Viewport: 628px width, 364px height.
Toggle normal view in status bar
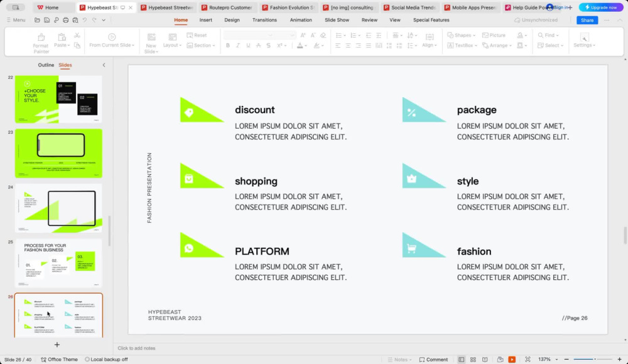[462, 360]
